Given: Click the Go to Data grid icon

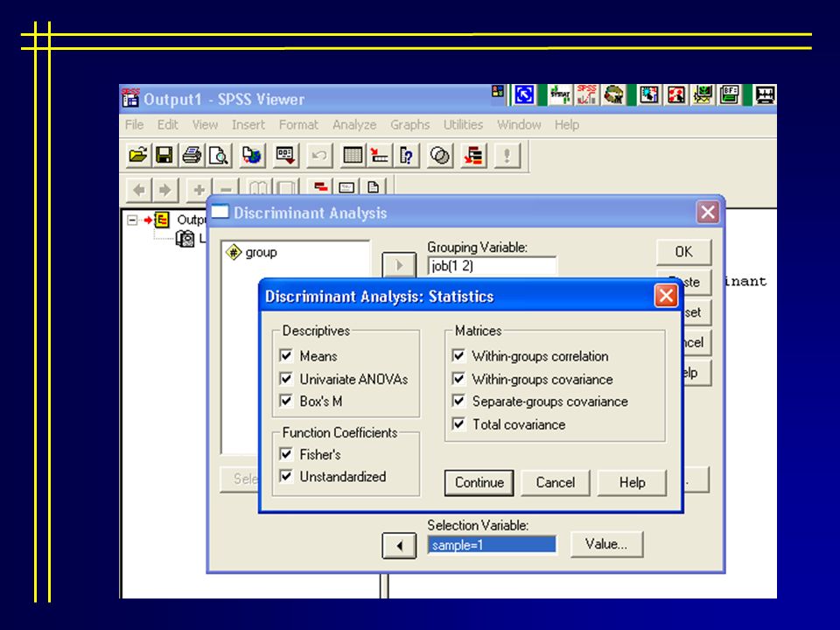Looking at the screenshot, I should pos(353,156).
